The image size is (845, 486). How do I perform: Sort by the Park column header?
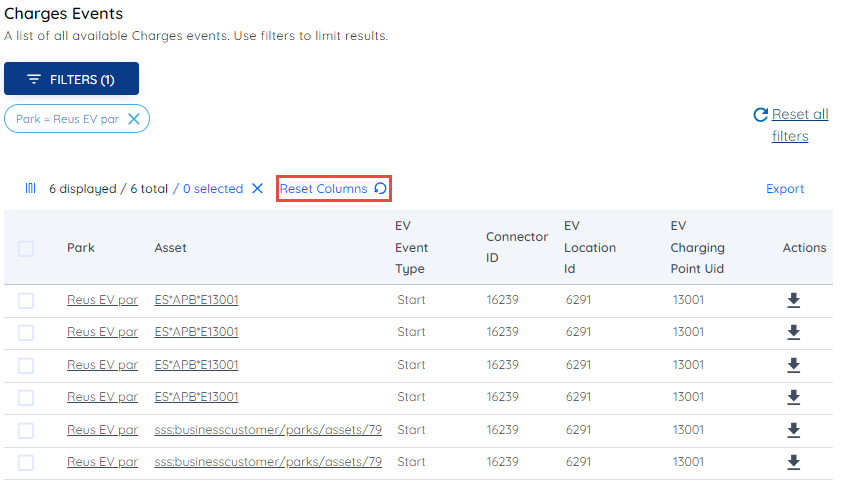(x=81, y=248)
